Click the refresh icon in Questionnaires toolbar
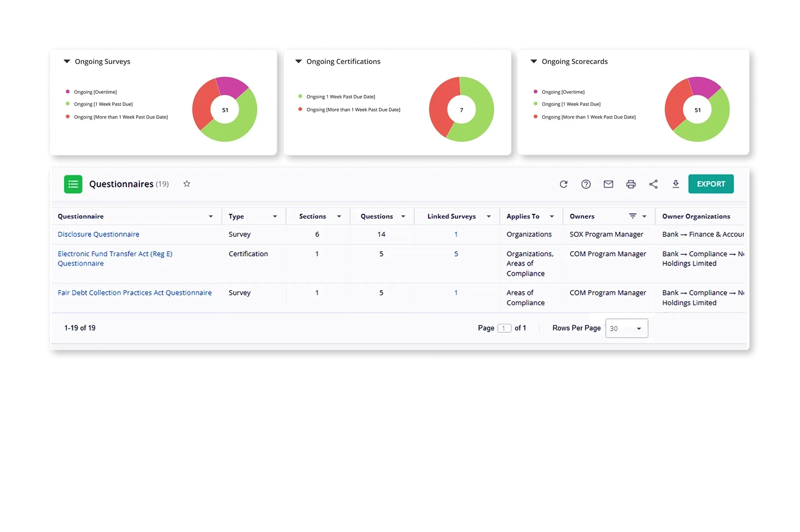Viewport: 800px width, 532px height. 563,184
